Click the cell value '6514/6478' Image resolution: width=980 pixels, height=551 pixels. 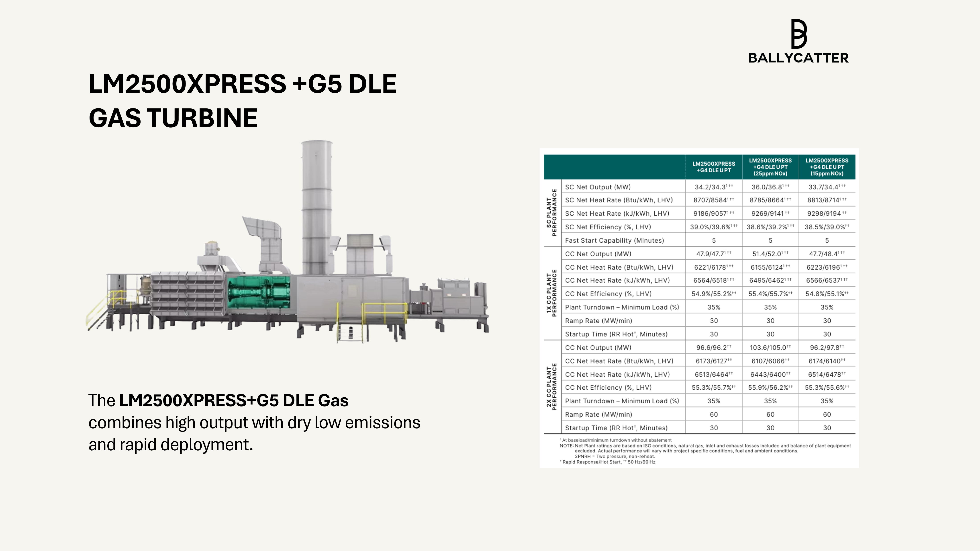coord(827,374)
